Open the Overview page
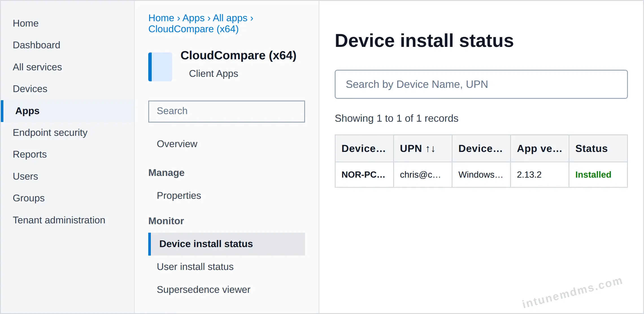 (177, 144)
